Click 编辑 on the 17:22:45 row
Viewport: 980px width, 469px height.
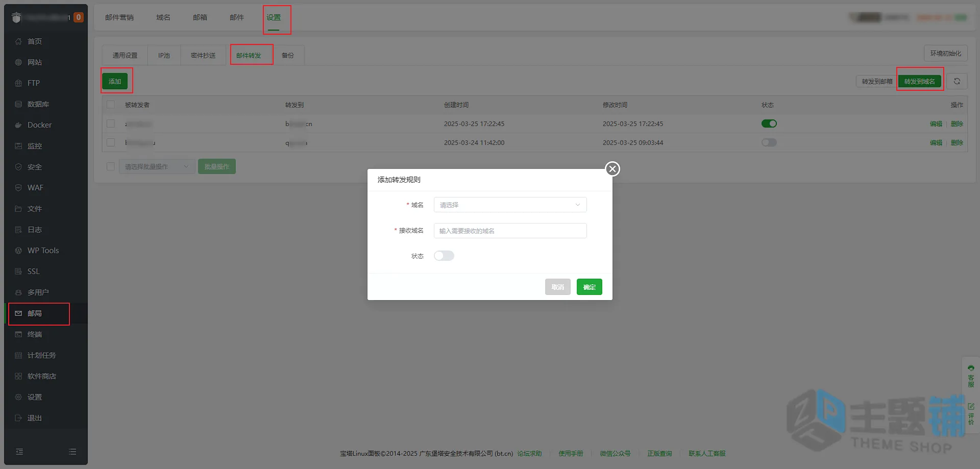[x=936, y=124]
